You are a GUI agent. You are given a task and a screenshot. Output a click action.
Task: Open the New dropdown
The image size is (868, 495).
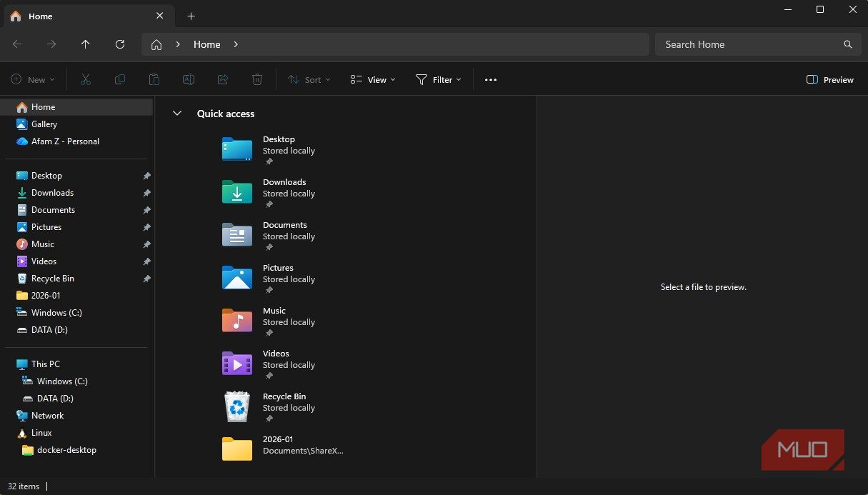click(x=32, y=80)
